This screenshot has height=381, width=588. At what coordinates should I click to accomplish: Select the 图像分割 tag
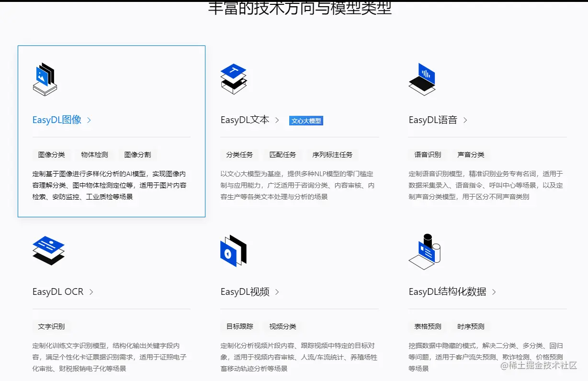tap(137, 155)
